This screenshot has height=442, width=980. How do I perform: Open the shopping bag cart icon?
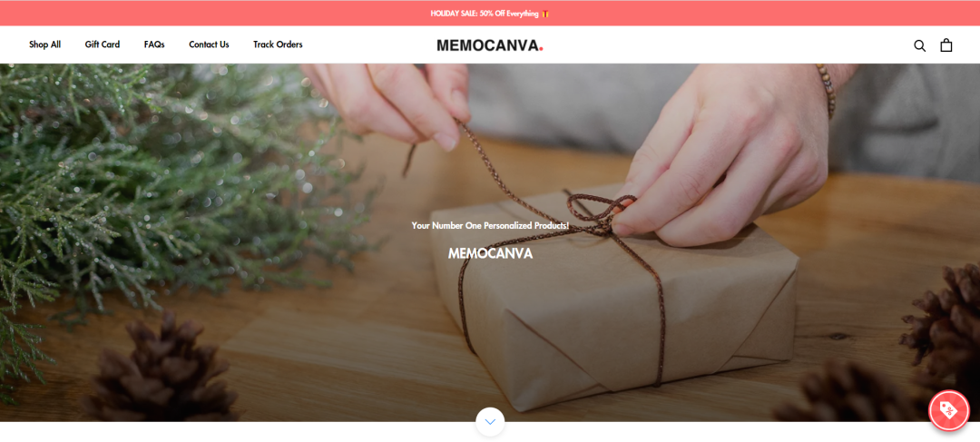click(946, 45)
